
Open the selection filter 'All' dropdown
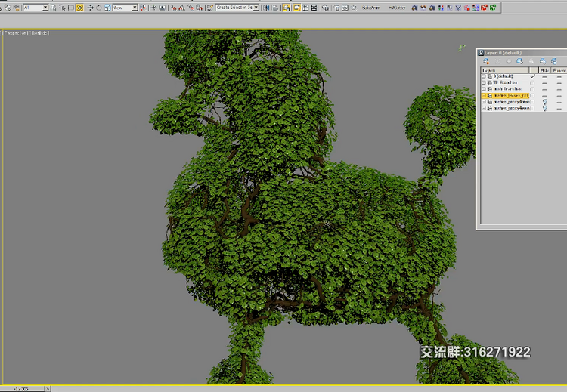(x=36, y=8)
